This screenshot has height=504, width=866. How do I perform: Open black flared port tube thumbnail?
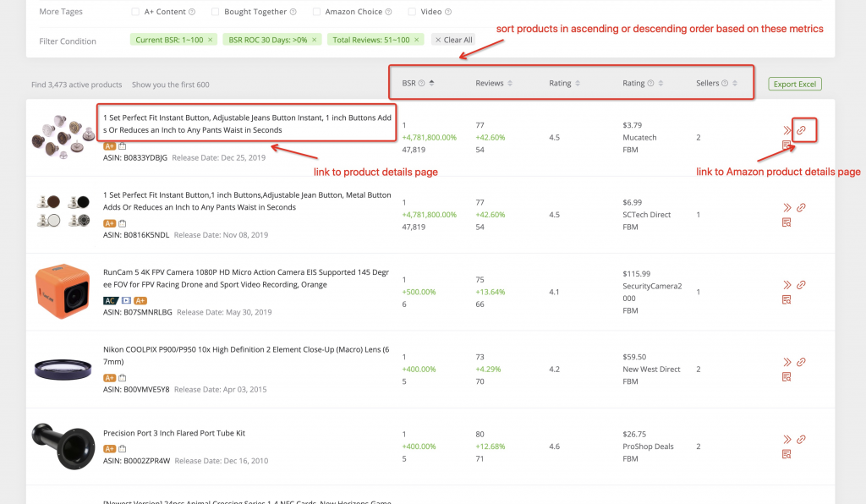(x=63, y=446)
